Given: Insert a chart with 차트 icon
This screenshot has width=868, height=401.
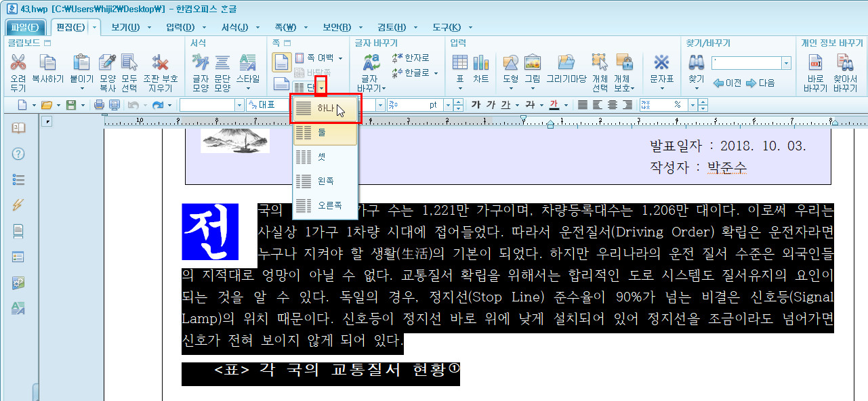Looking at the screenshot, I should (x=481, y=62).
